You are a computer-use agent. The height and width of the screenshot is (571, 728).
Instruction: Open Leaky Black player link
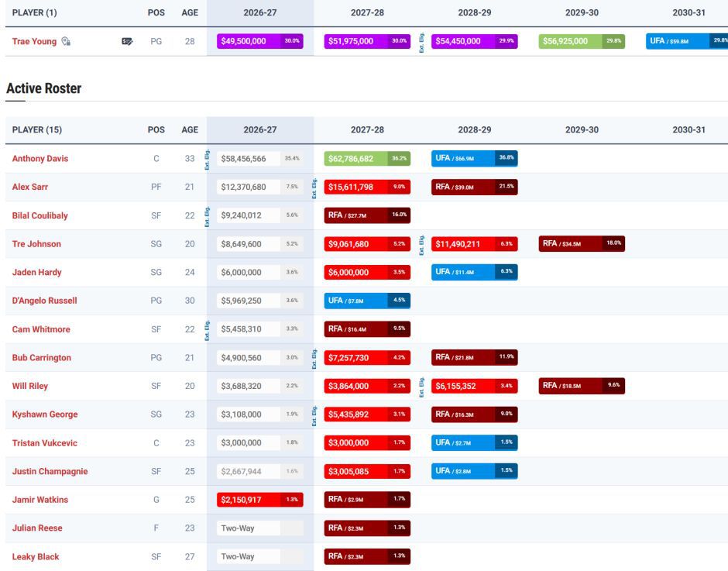tap(36, 557)
